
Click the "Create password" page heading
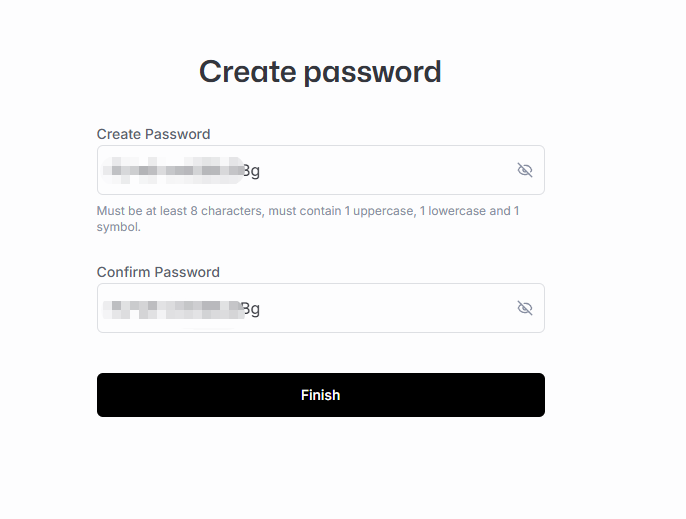[320, 72]
